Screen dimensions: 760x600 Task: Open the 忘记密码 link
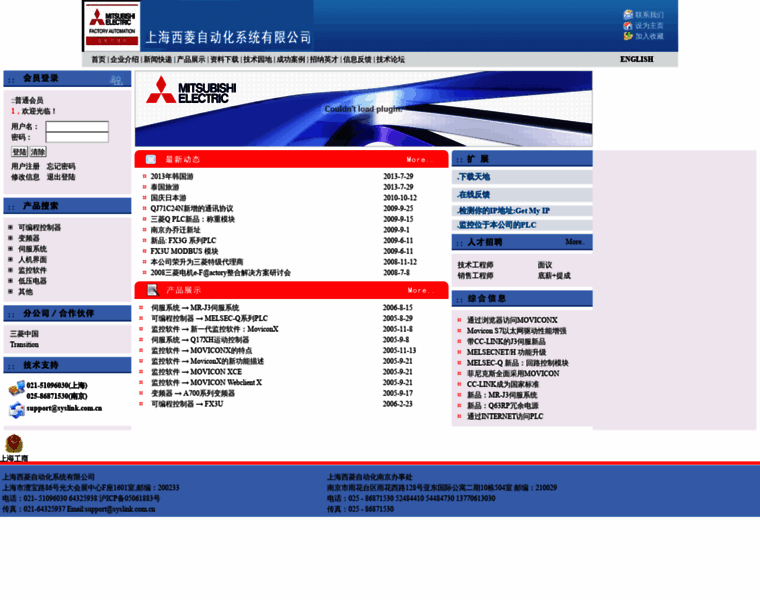click(61, 166)
